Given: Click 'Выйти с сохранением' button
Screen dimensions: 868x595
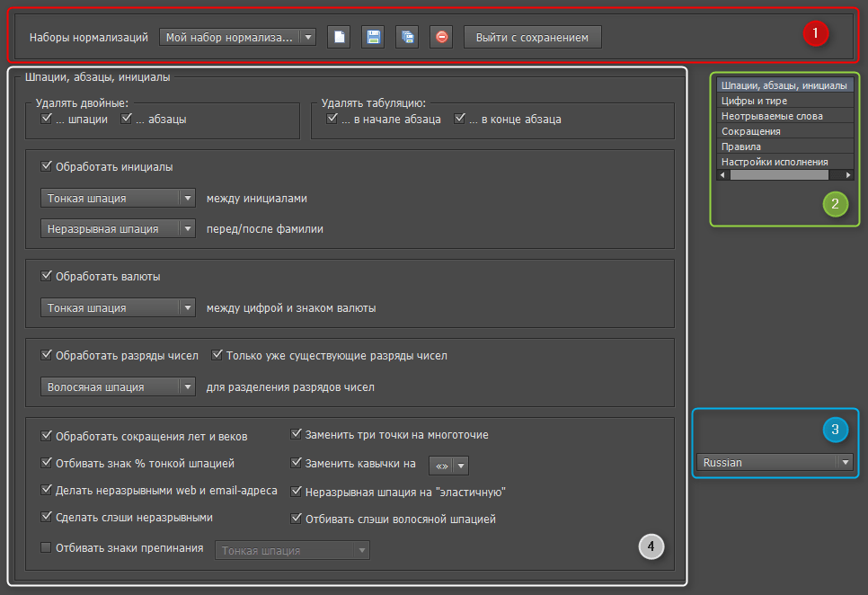Looking at the screenshot, I should (x=532, y=38).
